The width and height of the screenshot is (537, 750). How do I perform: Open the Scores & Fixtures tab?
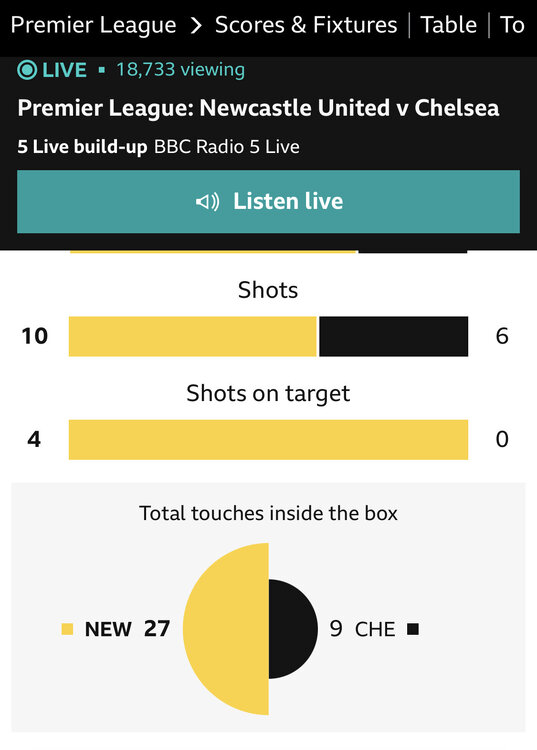(306, 25)
